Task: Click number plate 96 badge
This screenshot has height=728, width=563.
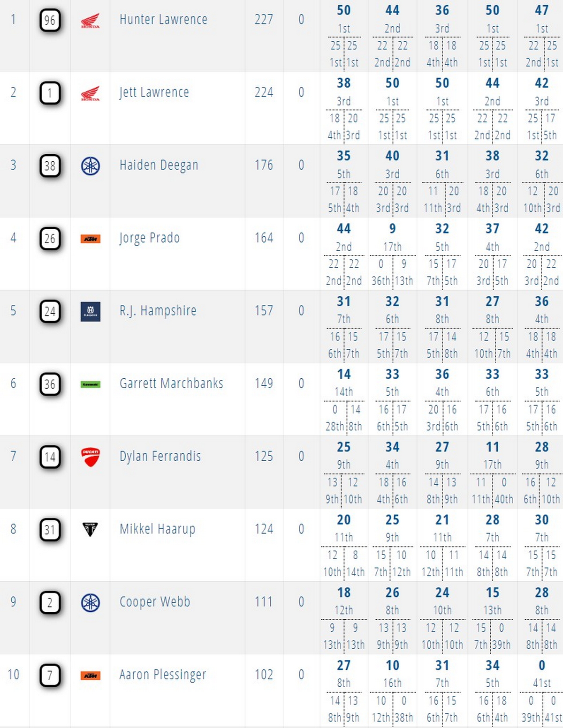Action: [x=50, y=20]
